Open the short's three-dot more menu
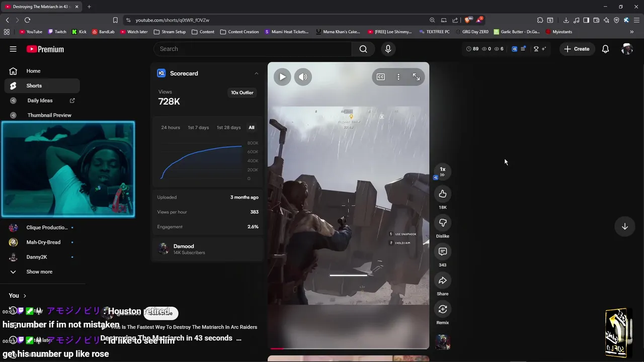This screenshot has height=362, width=644. pos(398,77)
